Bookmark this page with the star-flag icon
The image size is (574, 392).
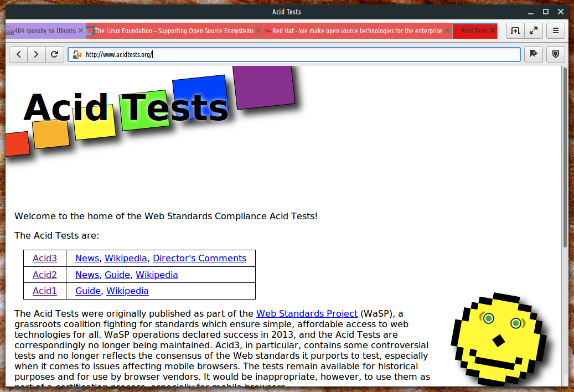[x=534, y=54]
